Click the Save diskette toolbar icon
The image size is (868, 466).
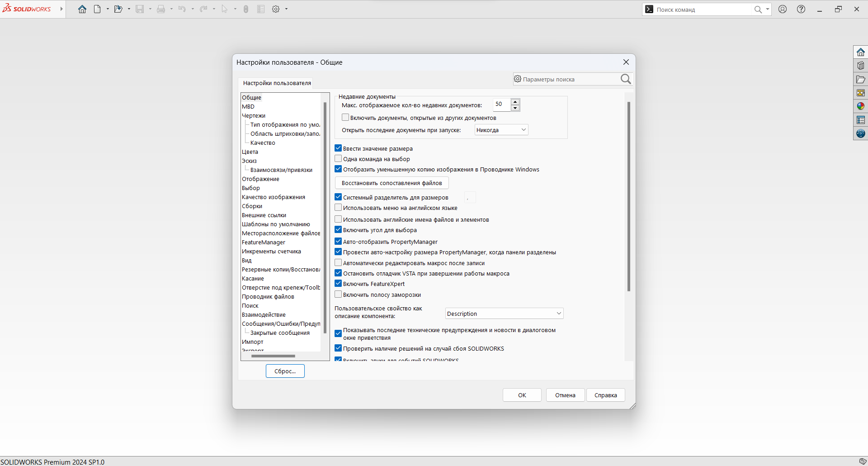coord(140,9)
